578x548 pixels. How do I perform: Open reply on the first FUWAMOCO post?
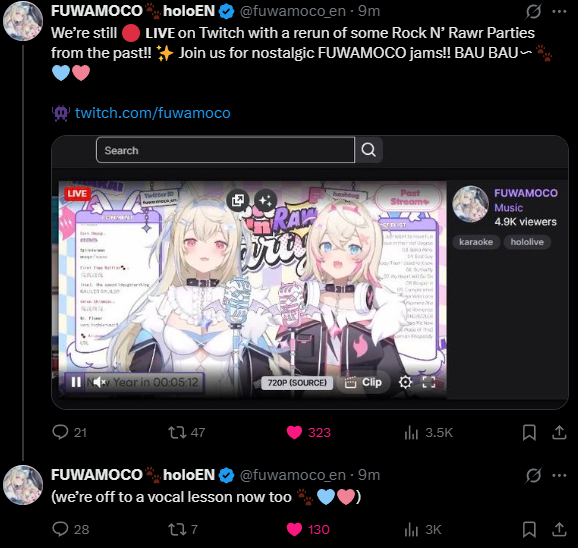(69, 432)
